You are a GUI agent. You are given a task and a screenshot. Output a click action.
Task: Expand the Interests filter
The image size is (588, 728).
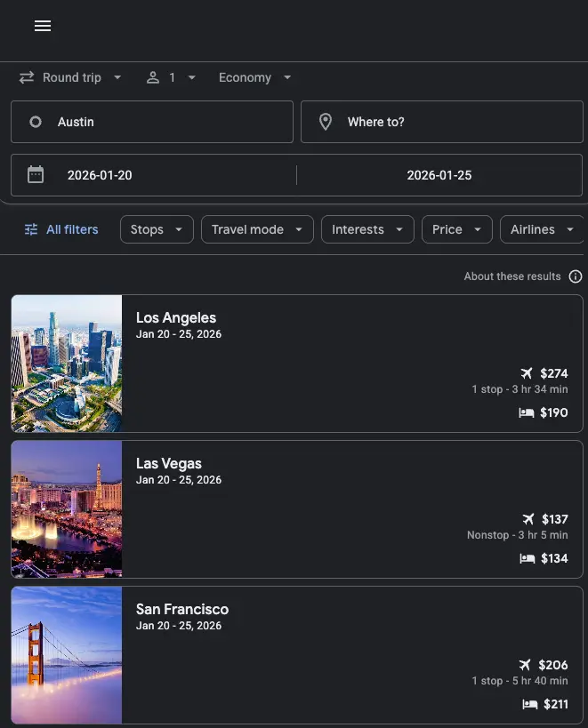coord(367,229)
